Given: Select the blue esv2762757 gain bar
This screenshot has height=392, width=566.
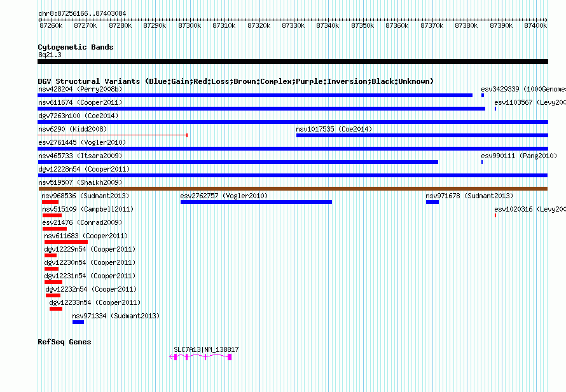Looking at the screenshot, I should pos(256,202).
